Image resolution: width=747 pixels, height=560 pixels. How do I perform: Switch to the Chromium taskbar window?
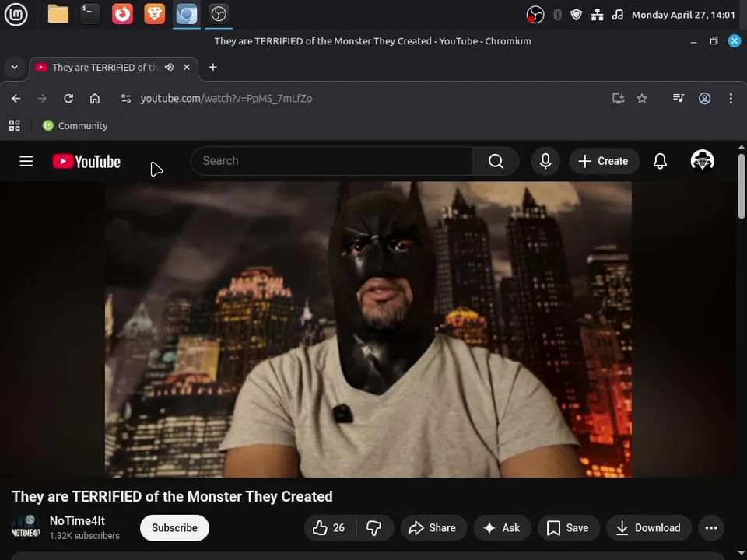pyautogui.click(x=186, y=14)
